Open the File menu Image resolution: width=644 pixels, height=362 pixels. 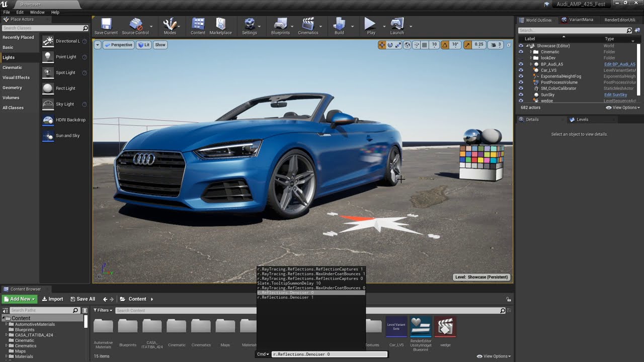pyautogui.click(x=7, y=12)
